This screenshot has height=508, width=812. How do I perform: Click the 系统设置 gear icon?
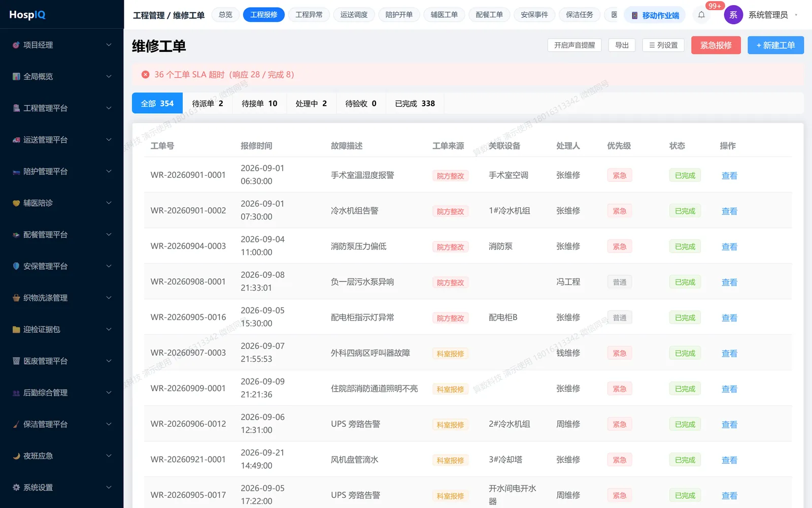(x=16, y=487)
